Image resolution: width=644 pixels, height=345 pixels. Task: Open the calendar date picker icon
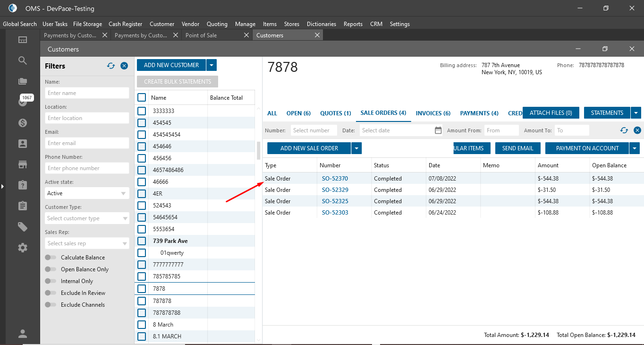(438, 130)
